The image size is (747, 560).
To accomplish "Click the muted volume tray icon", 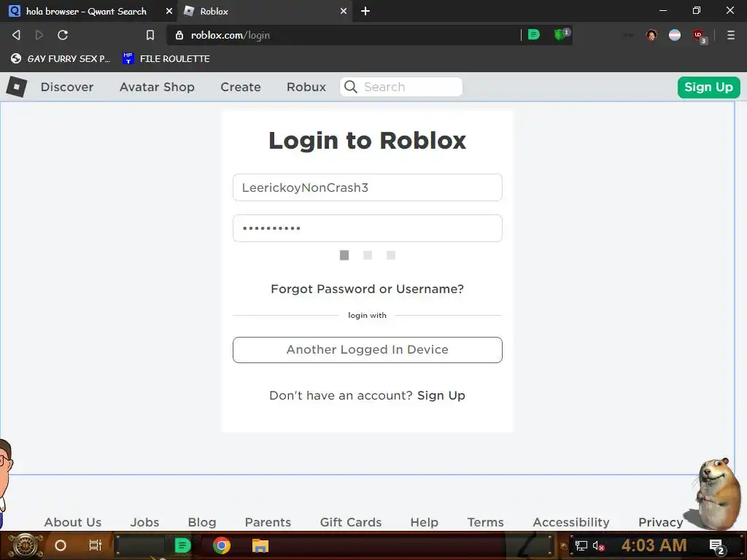I will 599,546.
